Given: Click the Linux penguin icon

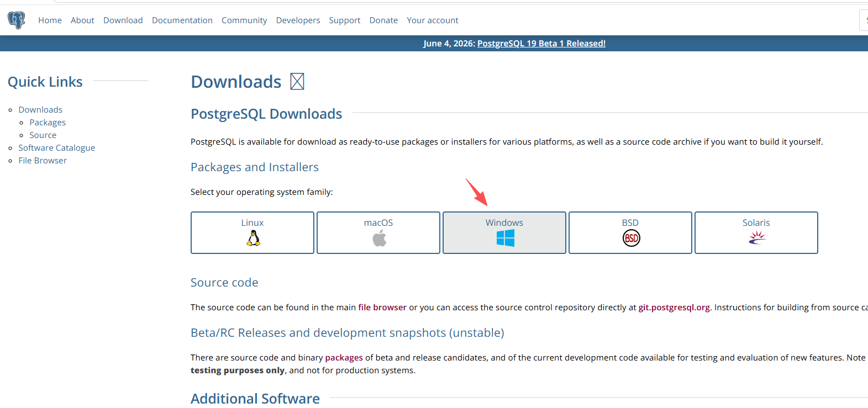Looking at the screenshot, I should click(253, 238).
